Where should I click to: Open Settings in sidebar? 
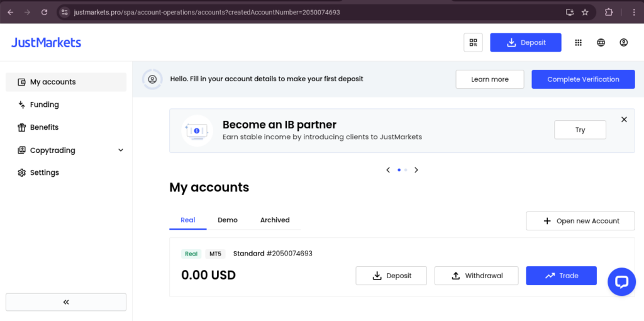pos(66,172)
